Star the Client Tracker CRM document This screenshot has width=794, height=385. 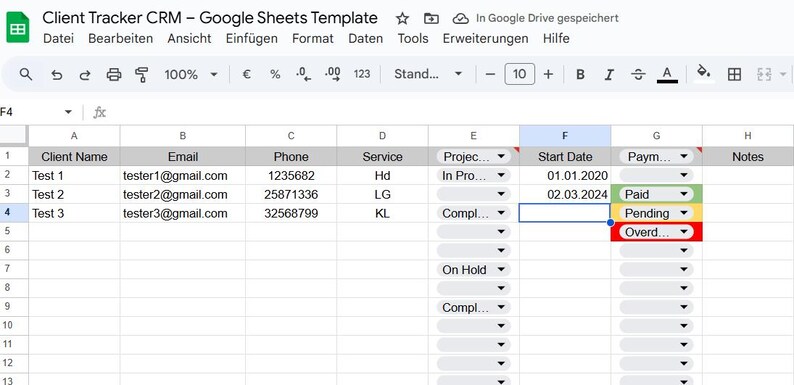point(402,19)
